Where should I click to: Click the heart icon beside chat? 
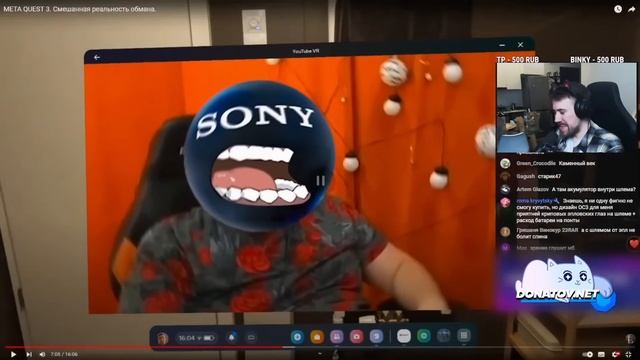[633, 244]
